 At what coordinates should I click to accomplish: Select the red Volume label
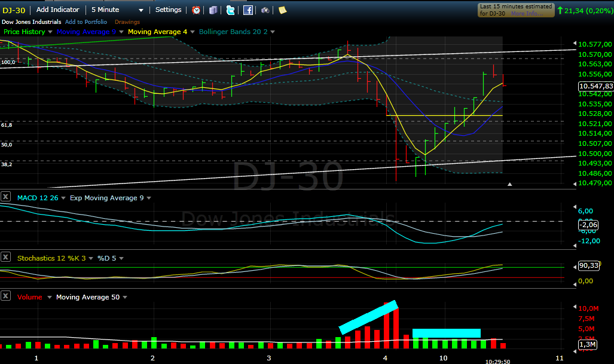point(30,297)
